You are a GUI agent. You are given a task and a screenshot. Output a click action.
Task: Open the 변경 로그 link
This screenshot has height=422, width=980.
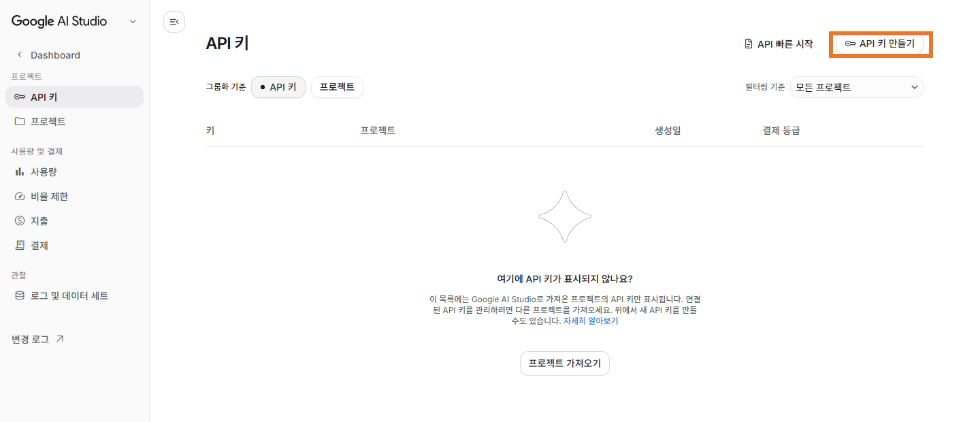(x=38, y=339)
